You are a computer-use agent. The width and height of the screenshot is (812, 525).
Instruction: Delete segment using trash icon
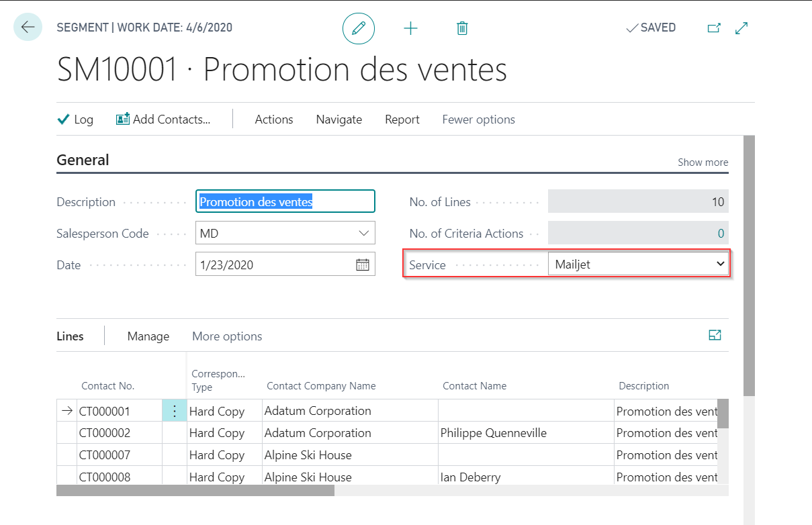[x=462, y=28]
